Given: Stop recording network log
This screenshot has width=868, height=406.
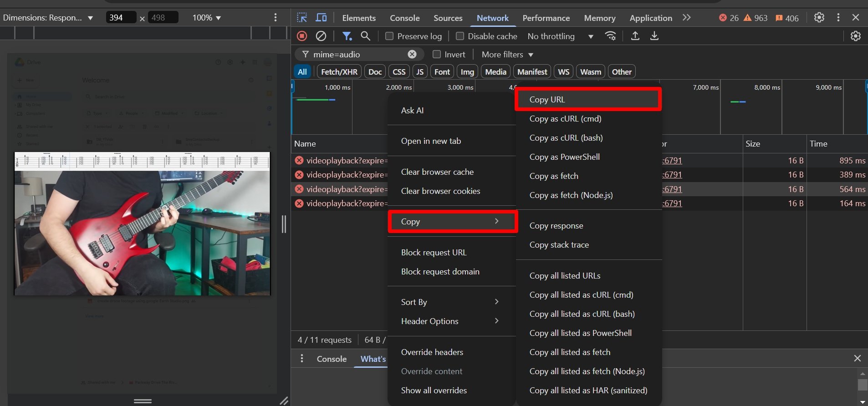Looking at the screenshot, I should 302,36.
